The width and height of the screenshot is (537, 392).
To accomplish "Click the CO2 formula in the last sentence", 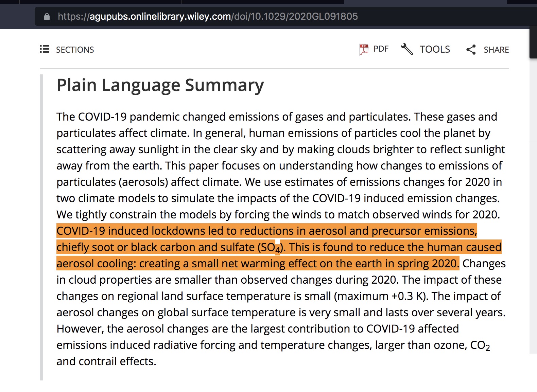I will pos(480,345).
